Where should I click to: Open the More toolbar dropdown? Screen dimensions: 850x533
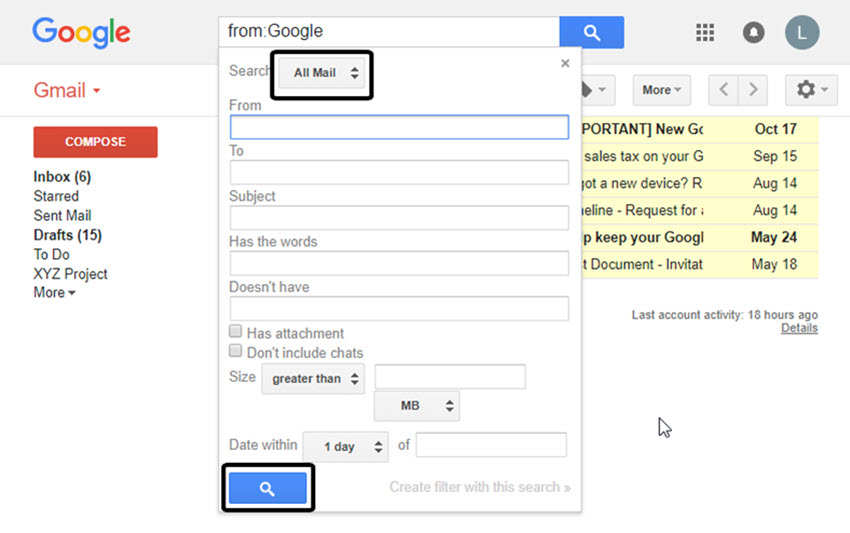click(661, 89)
